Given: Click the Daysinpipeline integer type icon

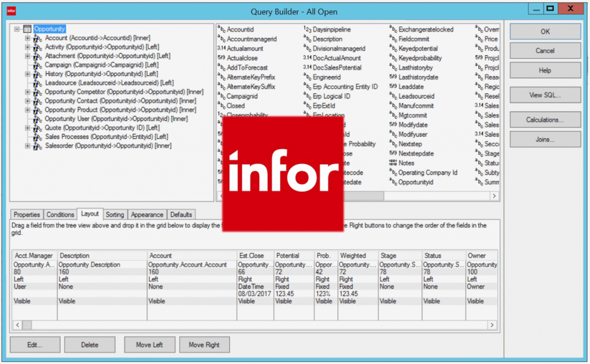Looking at the screenshot, I should coord(308,29).
